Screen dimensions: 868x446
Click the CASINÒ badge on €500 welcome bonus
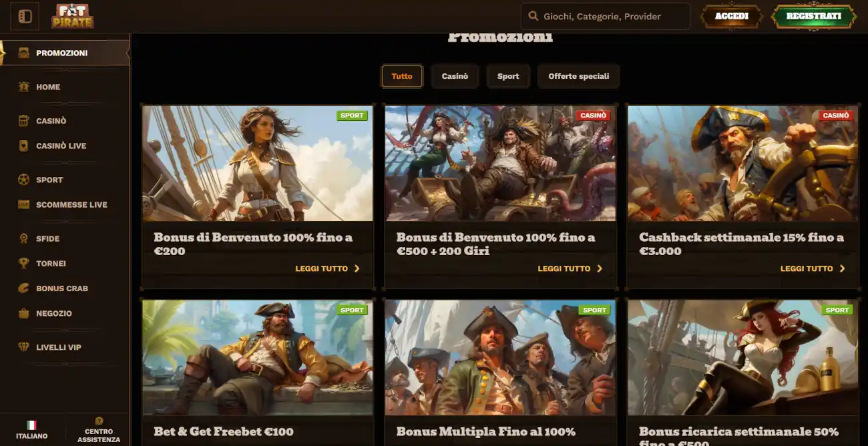(x=594, y=116)
